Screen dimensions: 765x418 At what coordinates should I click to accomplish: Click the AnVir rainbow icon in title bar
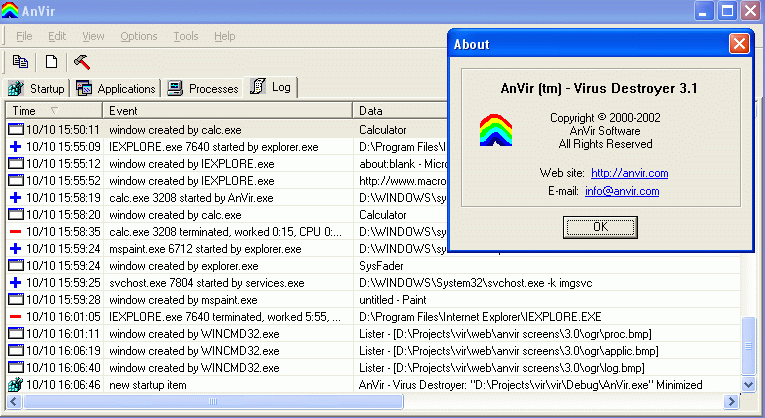(x=10, y=10)
